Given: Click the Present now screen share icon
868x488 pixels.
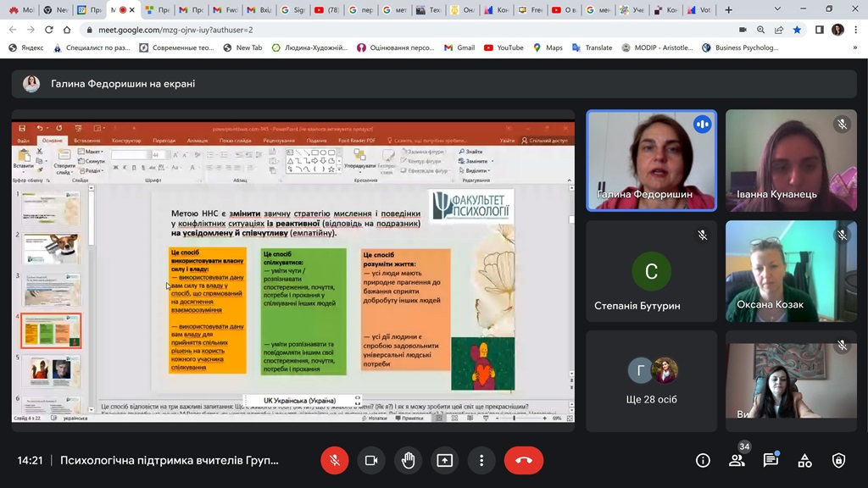Looking at the screenshot, I should tap(444, 460).
